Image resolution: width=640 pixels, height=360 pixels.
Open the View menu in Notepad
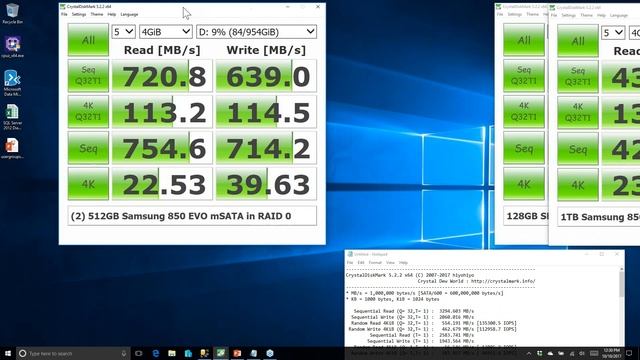pos(390,262)
